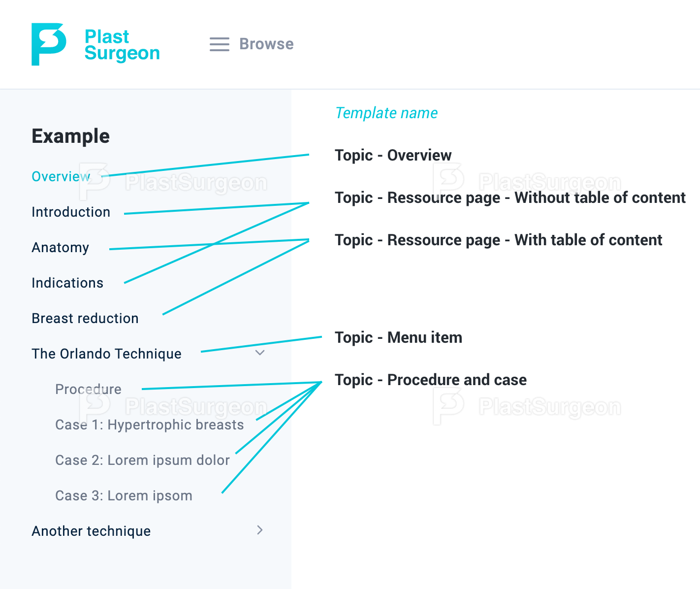
Task: Open Case 3: Lorem ipsom
Action: coord(124,495)
